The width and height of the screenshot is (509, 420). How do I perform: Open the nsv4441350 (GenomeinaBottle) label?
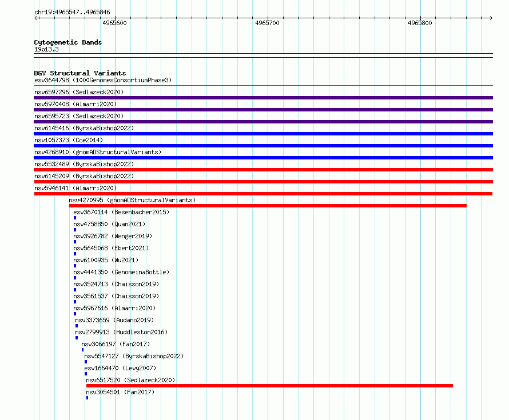click(121, 272)
